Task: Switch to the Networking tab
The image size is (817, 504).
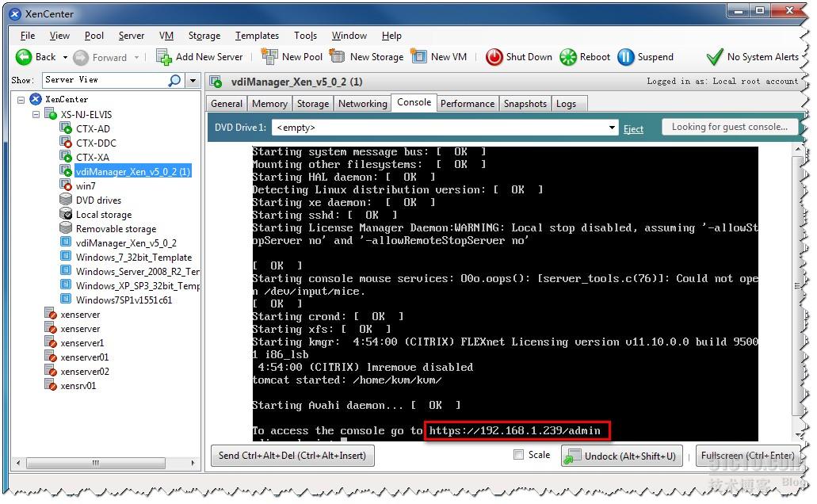Action: pos(363,104)
